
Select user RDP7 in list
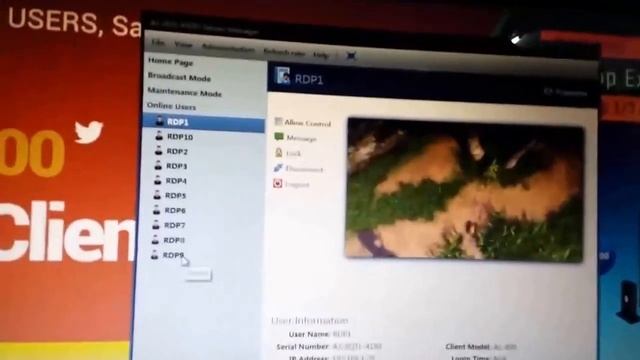[174, 225]
